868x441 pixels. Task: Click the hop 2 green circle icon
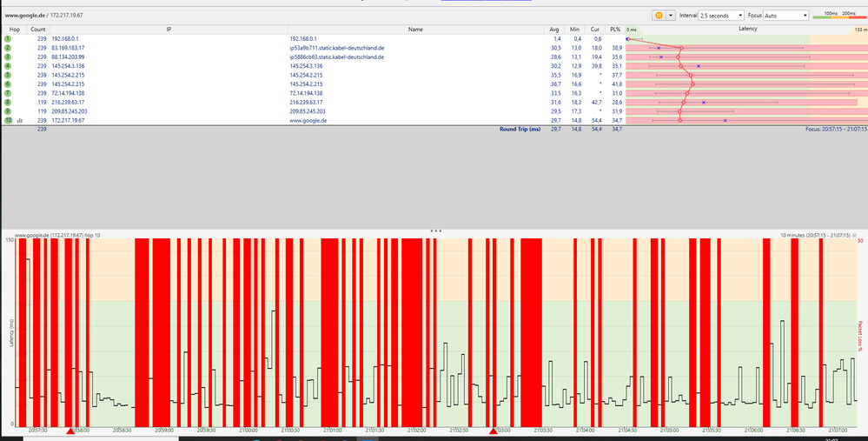tap(8, 48)
